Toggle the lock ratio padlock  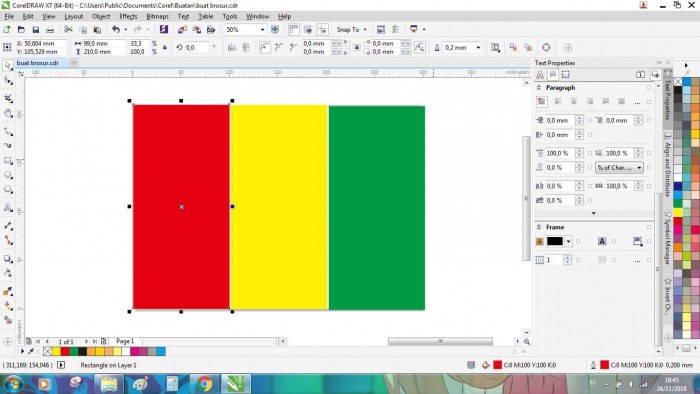tap(165, 47)
